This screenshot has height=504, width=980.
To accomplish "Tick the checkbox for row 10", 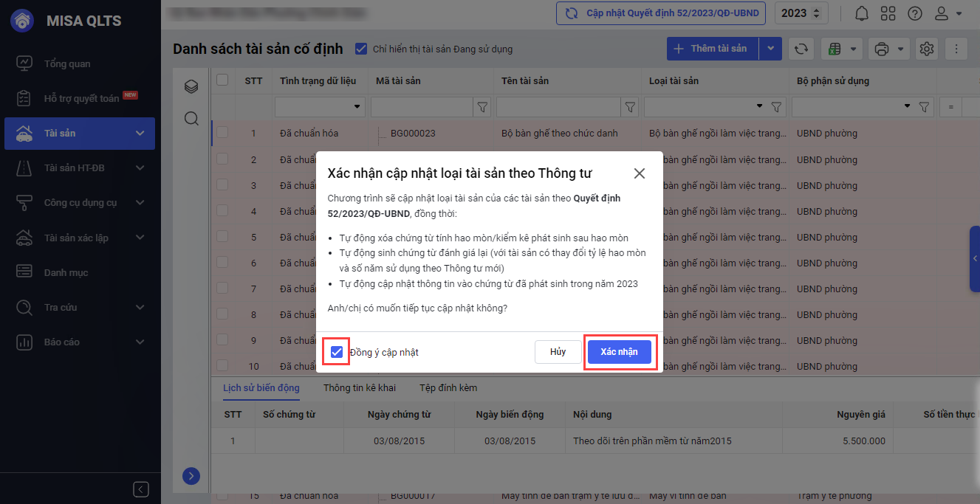I will pyautogui.click(x=222, y=366).
